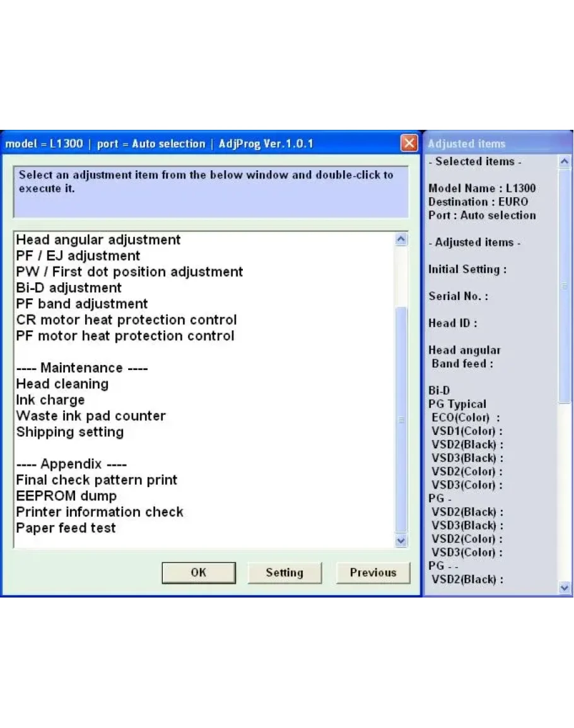Screen dimensions: 574x728
Task: Choose PF / EJ adjustment
Action: tap(78, 256)
